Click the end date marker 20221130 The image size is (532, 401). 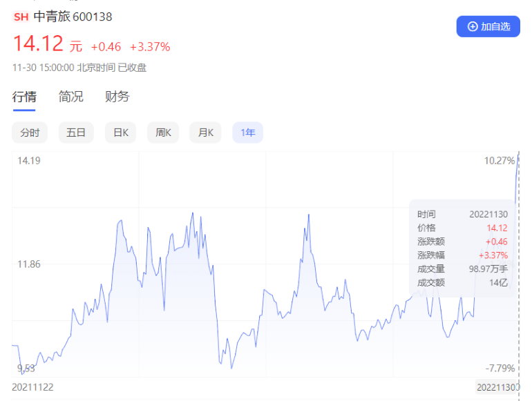pos(497,387)
